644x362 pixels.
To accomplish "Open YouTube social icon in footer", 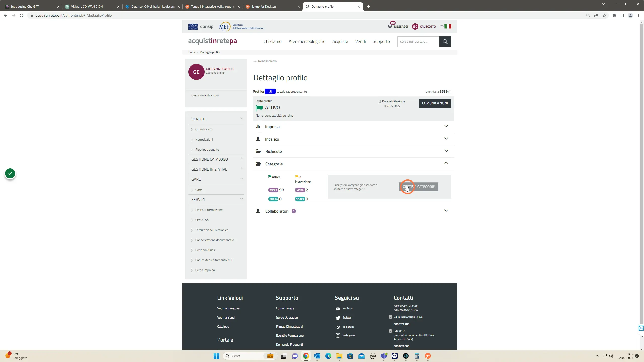I will click(x=338, y=309).
